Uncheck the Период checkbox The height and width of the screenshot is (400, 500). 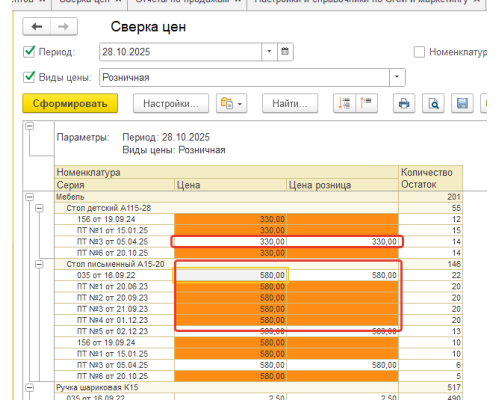click(x=29, y=52)
